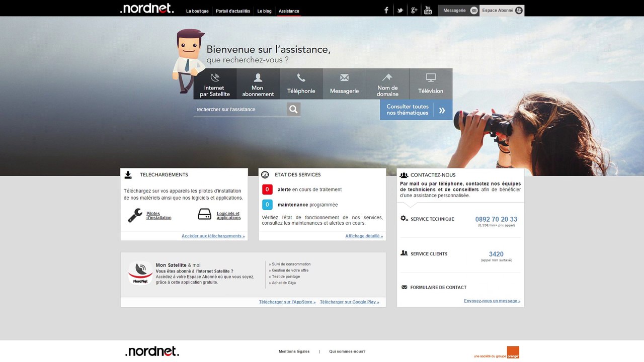
Task: Click the Etat des services gauge icon
Action: 265,175
